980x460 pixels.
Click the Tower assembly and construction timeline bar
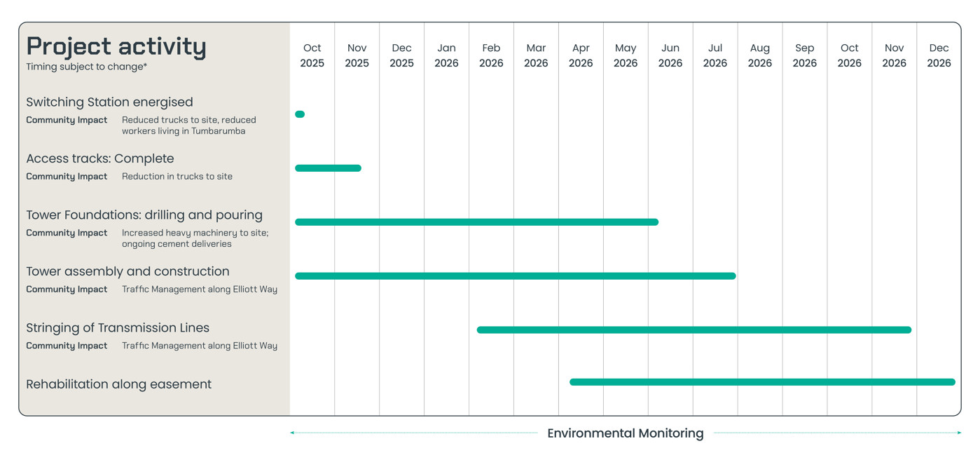point(516,276)
